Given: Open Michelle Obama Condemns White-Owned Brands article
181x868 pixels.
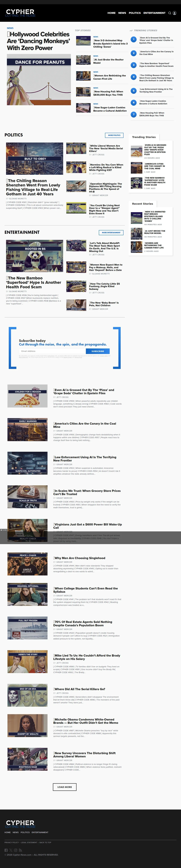Looking at the screenshot, I should click(86, 721).
